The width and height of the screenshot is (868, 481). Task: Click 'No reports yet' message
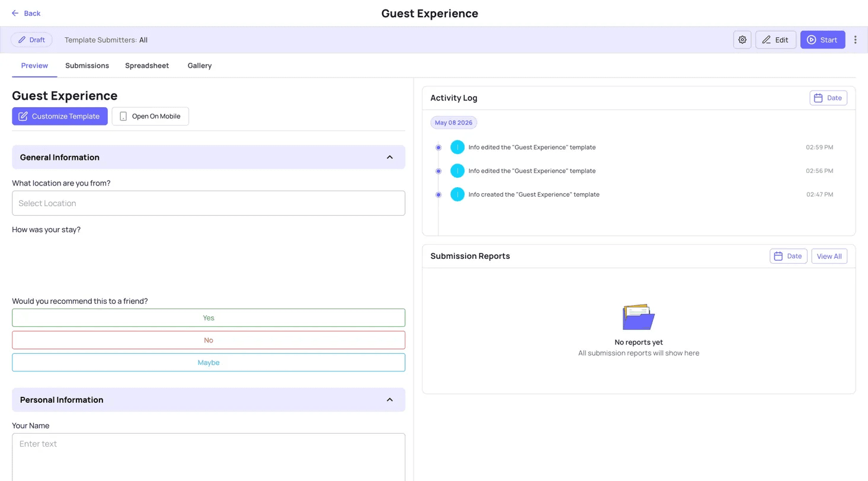639,342
